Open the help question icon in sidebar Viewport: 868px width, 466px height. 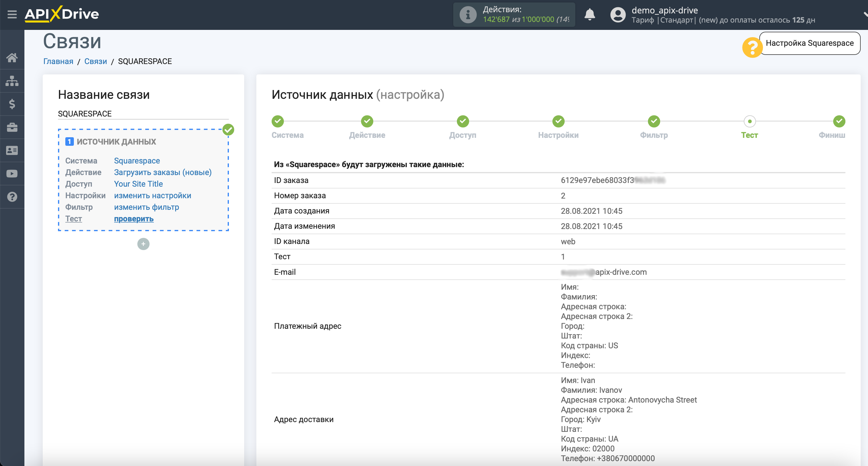[12, 197]
